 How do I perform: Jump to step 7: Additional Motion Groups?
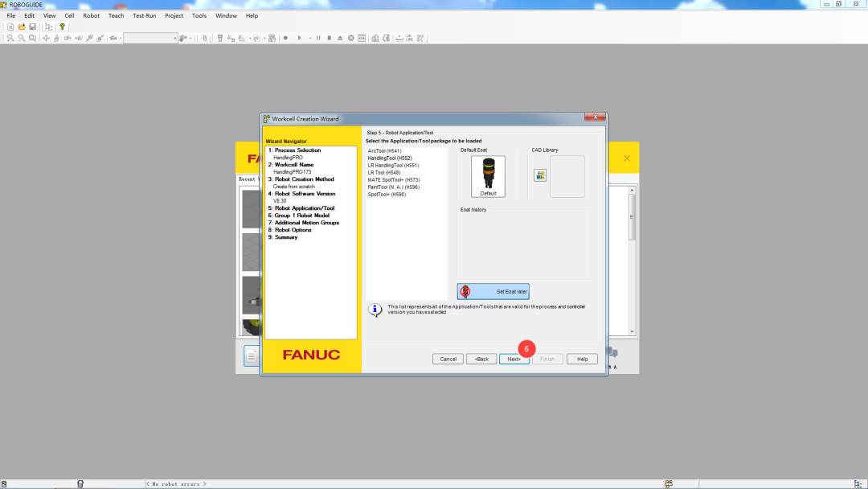[303, 223]
